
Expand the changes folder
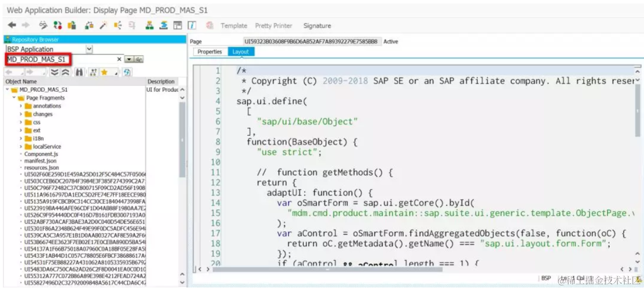[21, 114]
